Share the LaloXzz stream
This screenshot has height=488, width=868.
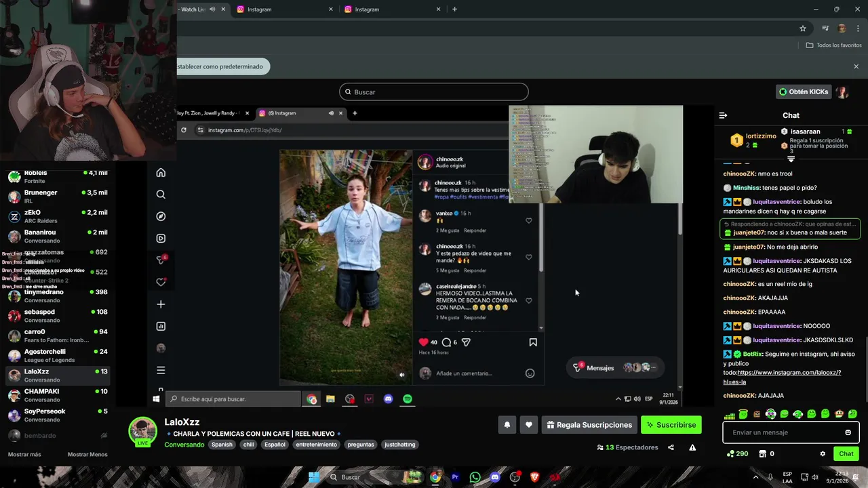click(x=671, y=447)
